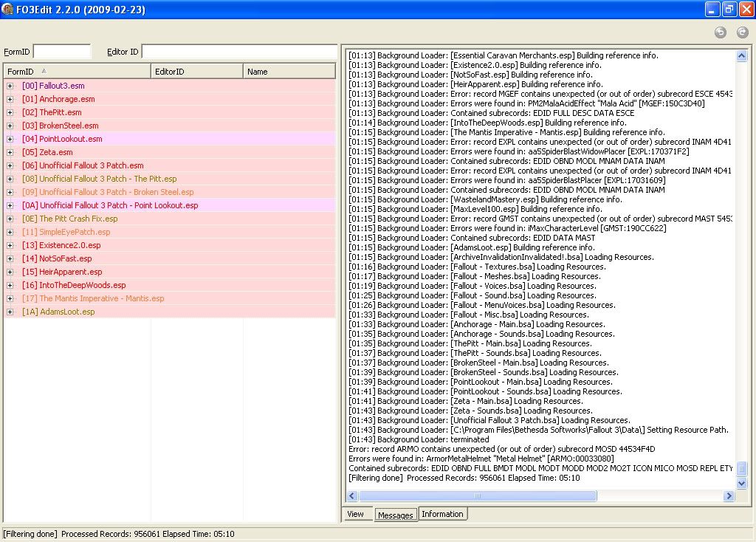Open the Information tab
756x542 pixels.
click(x=443, y=514)
